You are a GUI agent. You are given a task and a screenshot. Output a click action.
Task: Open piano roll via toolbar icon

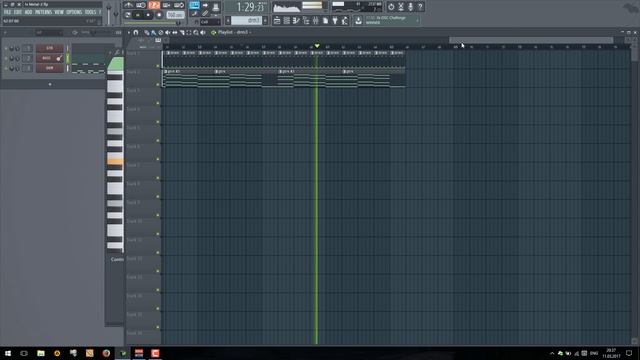pos(296,20)
